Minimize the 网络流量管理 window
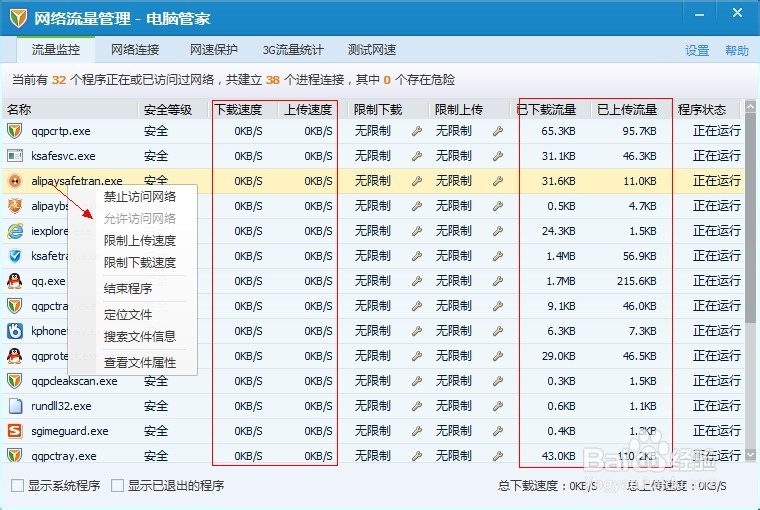The height and width of the screenshot is (510, 760). click(x=699, y=15)
